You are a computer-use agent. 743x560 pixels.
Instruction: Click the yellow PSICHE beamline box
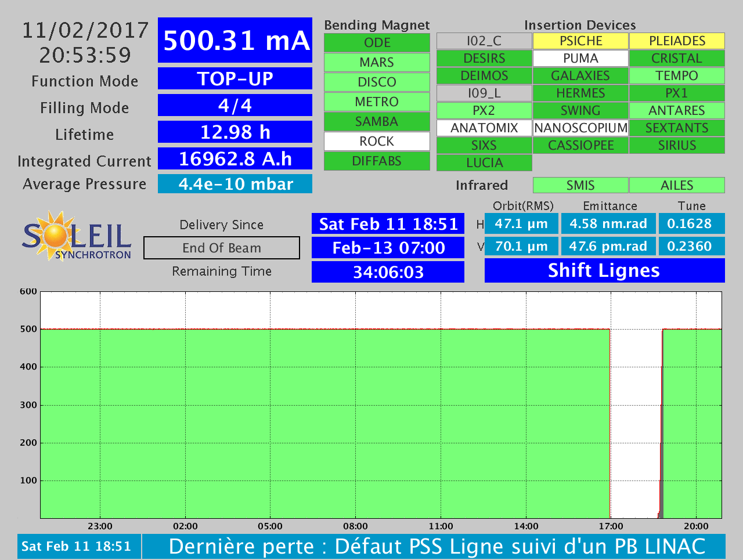click(x=580, y=41)
